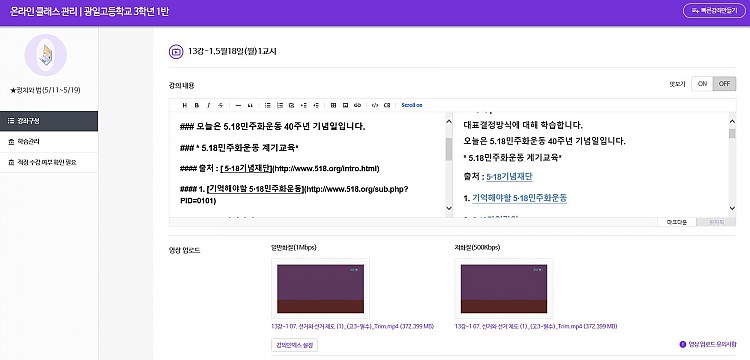The height and width of the screenshot is (360, 750).
Task: Insert an ordered numbered list
Action: pos(280,105)
